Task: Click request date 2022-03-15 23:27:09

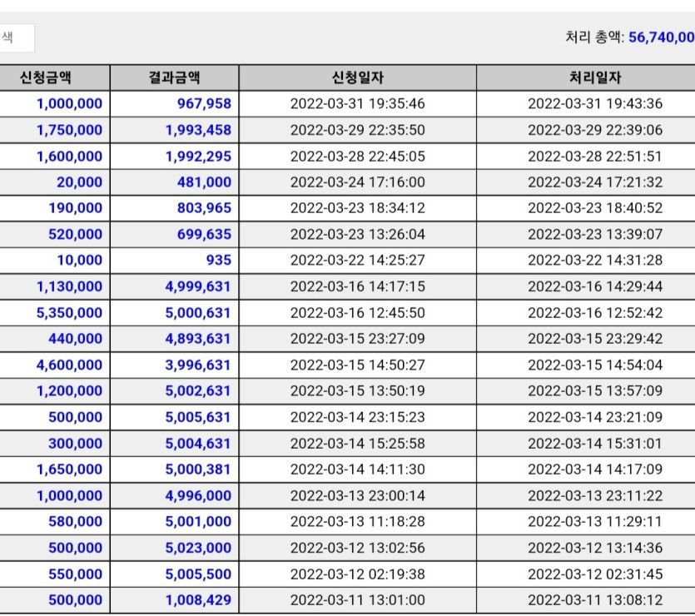Action: tap(358, 339)
